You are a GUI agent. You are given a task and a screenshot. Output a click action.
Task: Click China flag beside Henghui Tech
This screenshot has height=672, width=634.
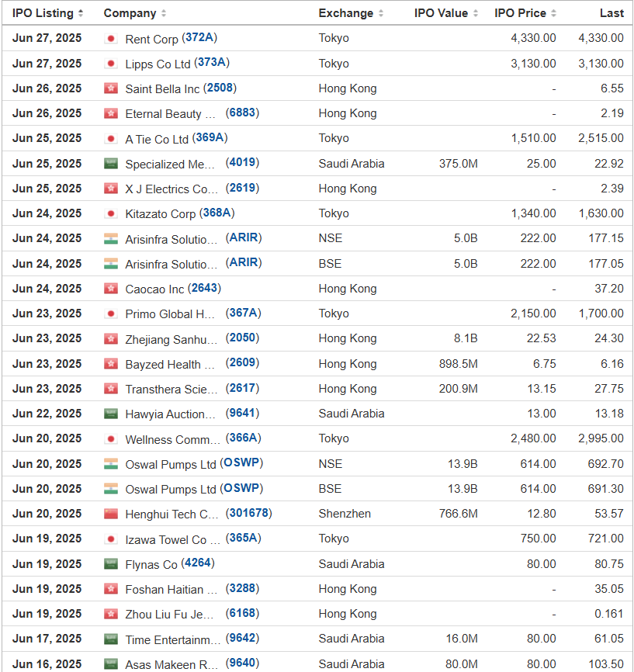(111, 514)
